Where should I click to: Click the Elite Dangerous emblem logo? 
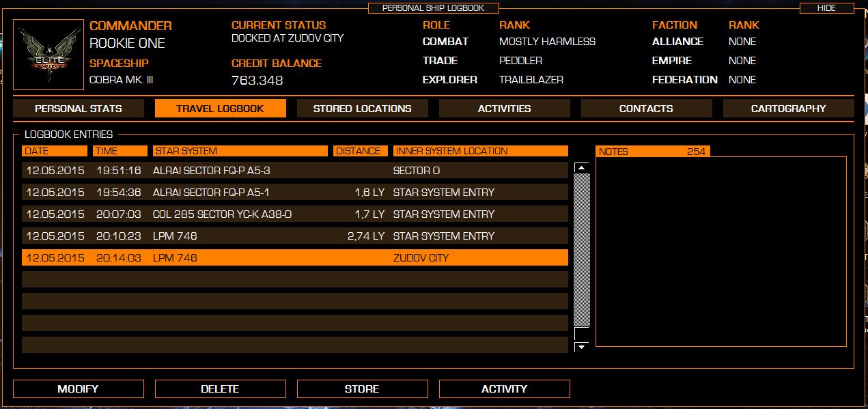click(x=48, y=55)
